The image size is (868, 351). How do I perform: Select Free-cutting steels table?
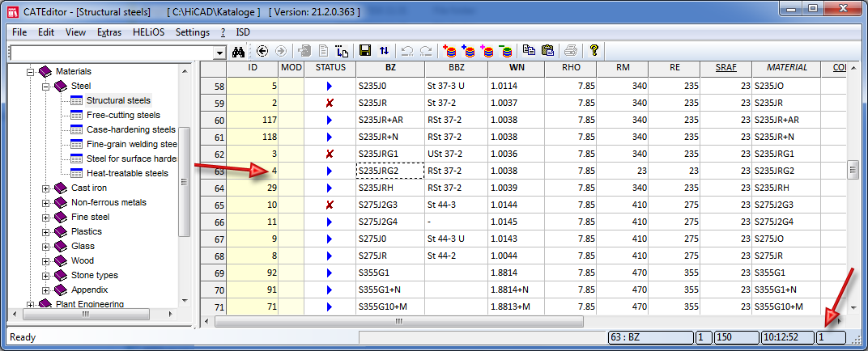coord(123,115)
